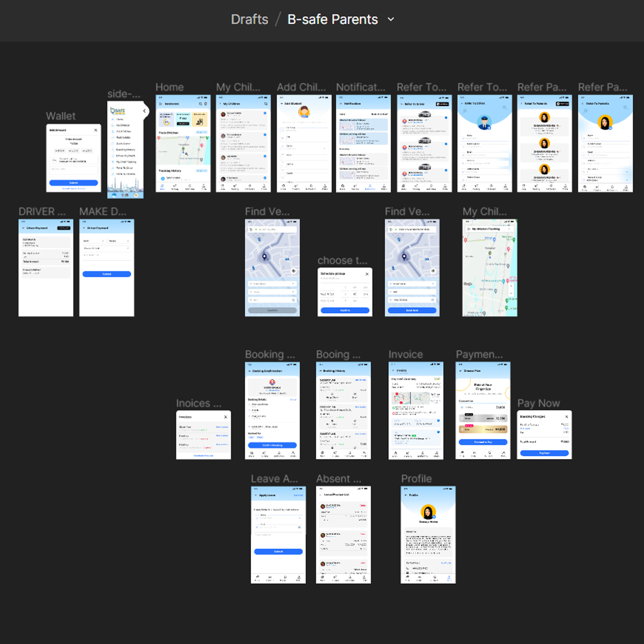Click Confirm Booking in the Booking Confirmation frame

click(x=273, y=445)
